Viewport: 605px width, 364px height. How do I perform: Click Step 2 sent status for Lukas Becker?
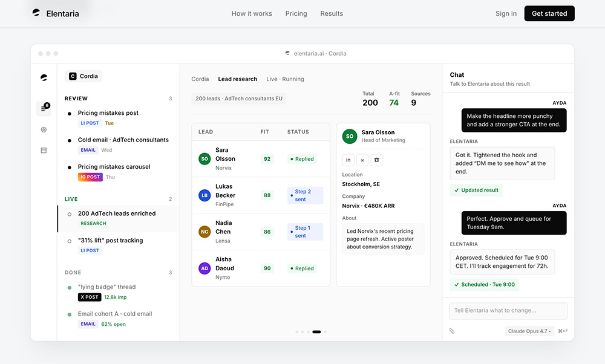pos(305,195)
